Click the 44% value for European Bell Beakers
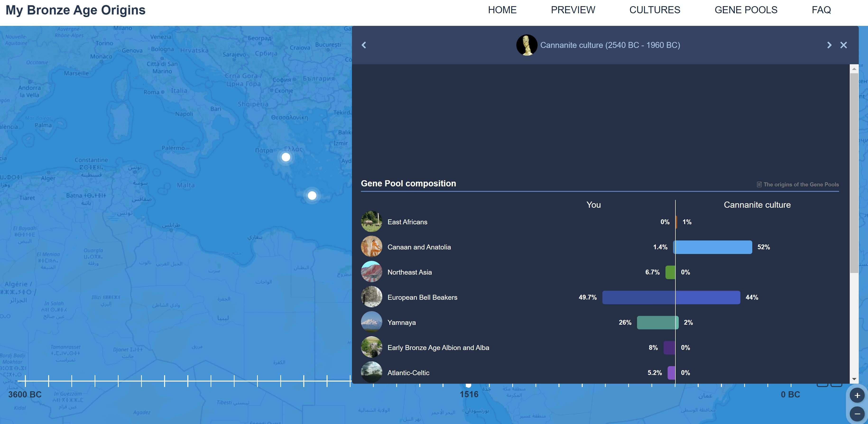This screenshot has height=424, width=868. point(752,297)
